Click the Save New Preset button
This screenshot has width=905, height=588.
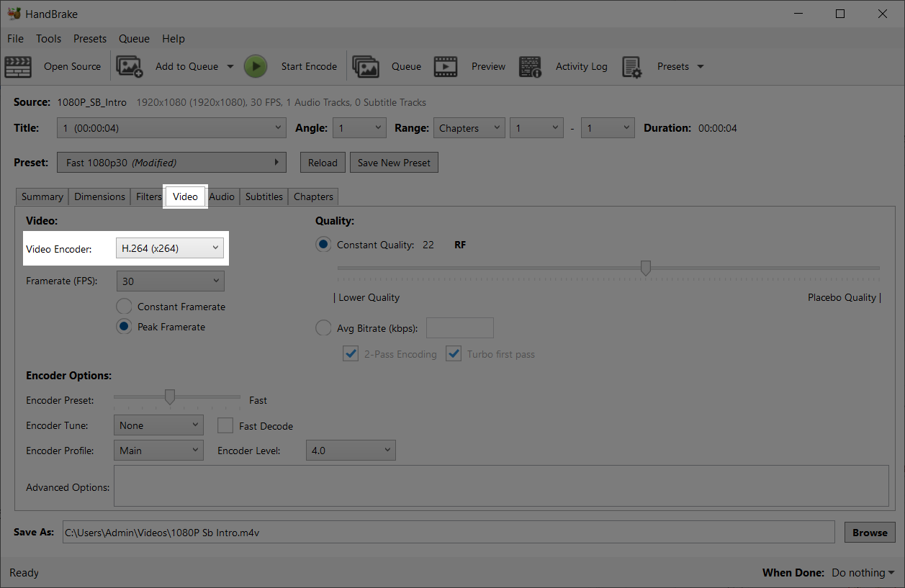[x=394, y=163]
